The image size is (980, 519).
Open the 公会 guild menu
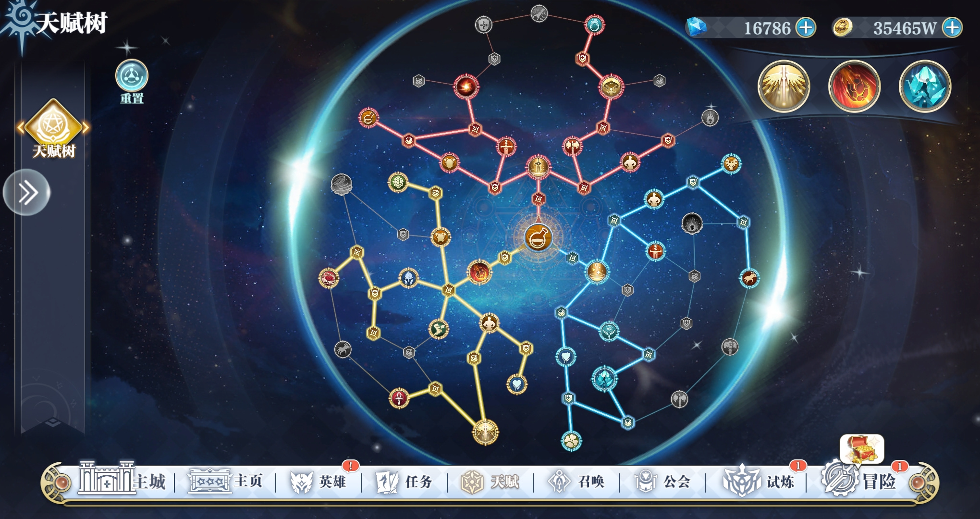[662, 481]
